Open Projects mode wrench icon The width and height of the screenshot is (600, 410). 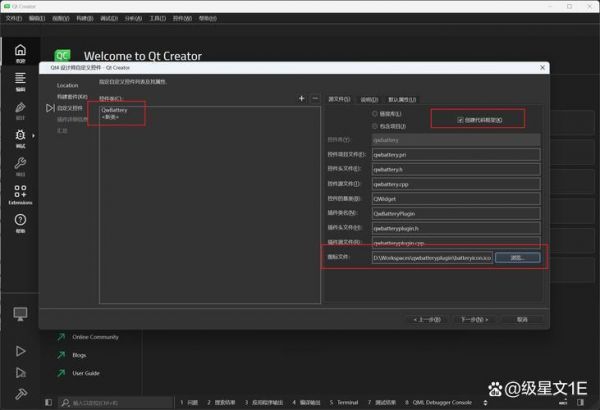pyautogui.click(x=20, y=166)
